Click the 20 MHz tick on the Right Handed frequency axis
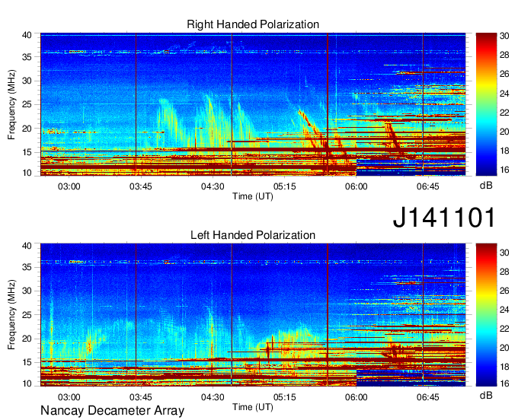 (27, 129)
